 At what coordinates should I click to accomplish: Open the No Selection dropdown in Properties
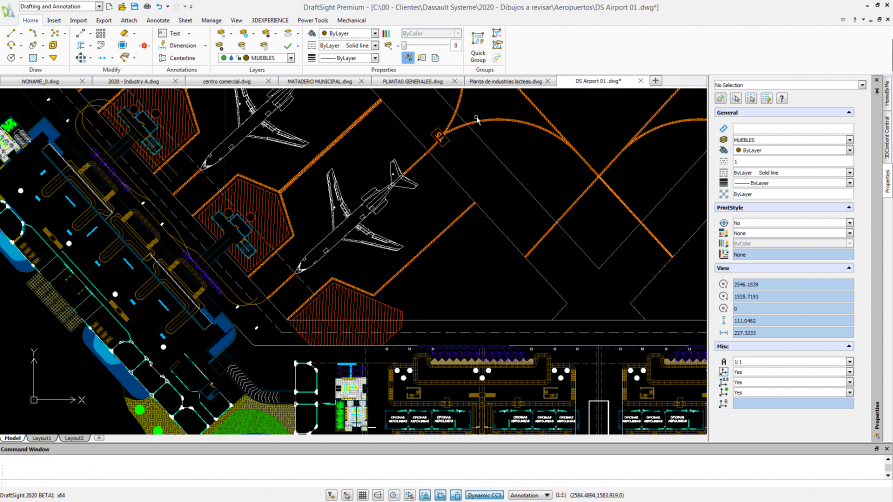[862, 85]
